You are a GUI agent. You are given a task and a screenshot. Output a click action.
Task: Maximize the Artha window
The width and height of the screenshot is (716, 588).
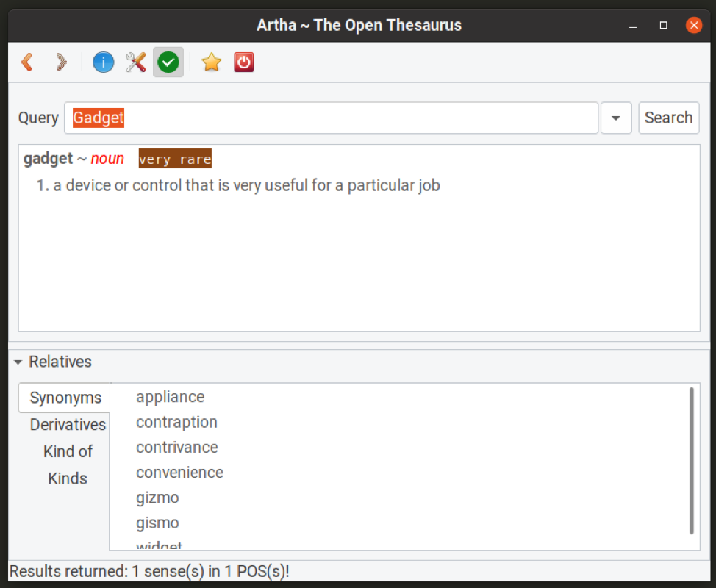click(x=664, y=25)
